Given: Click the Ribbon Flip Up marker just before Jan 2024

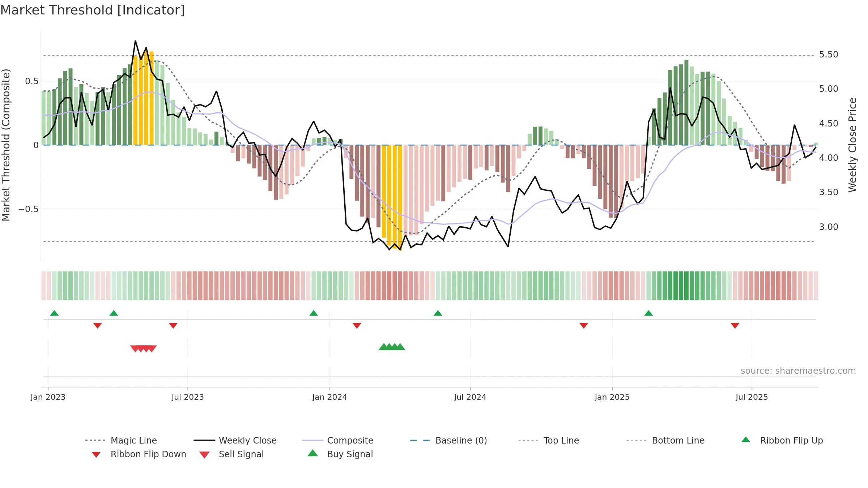Looking at the screenshot, I should (314, 313).
